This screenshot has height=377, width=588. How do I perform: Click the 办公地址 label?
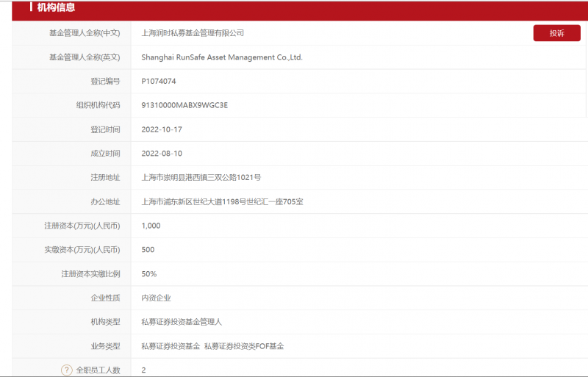click(105, 202)
